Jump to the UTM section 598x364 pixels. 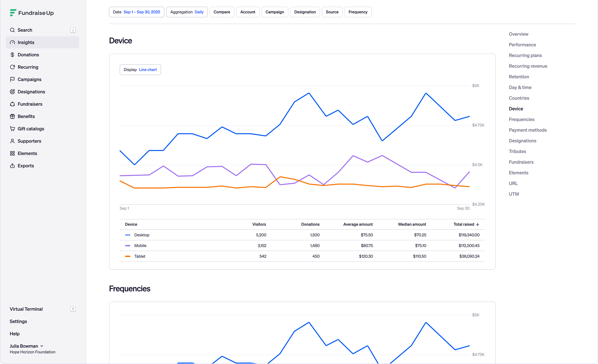pos(514,194)
